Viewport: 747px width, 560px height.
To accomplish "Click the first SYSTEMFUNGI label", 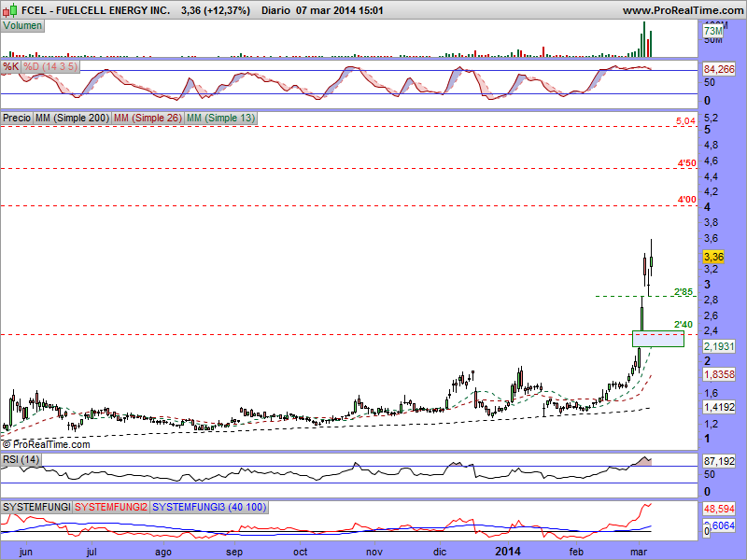I will click(x=36, y=506).
